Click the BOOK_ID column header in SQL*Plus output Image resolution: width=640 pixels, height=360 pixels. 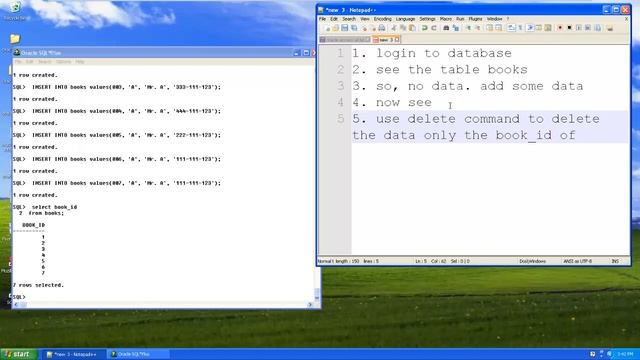pos(33,225)
